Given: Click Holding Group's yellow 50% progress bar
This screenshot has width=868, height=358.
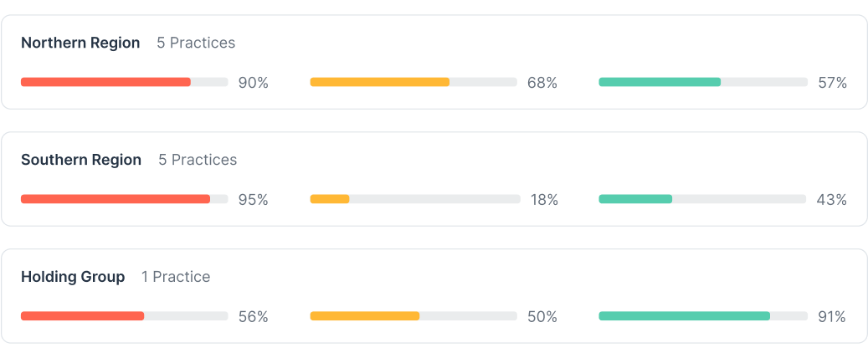Looking at the screenshot, I should 413,316.
